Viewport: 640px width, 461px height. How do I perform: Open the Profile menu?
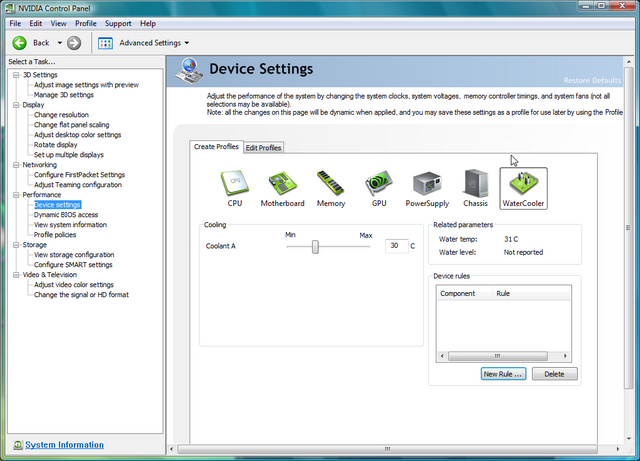86,24
